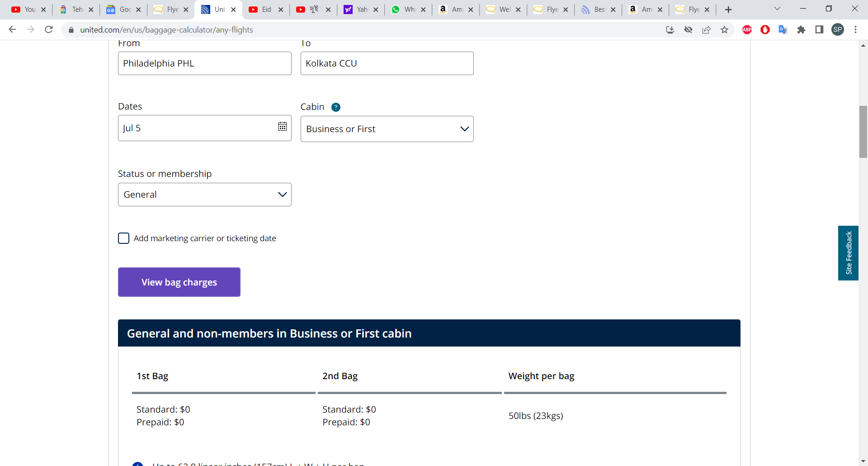Check Add marketing carrier or ticketing date
The image size is (868, 466).
pyautogui.click(x=123, y=238)
